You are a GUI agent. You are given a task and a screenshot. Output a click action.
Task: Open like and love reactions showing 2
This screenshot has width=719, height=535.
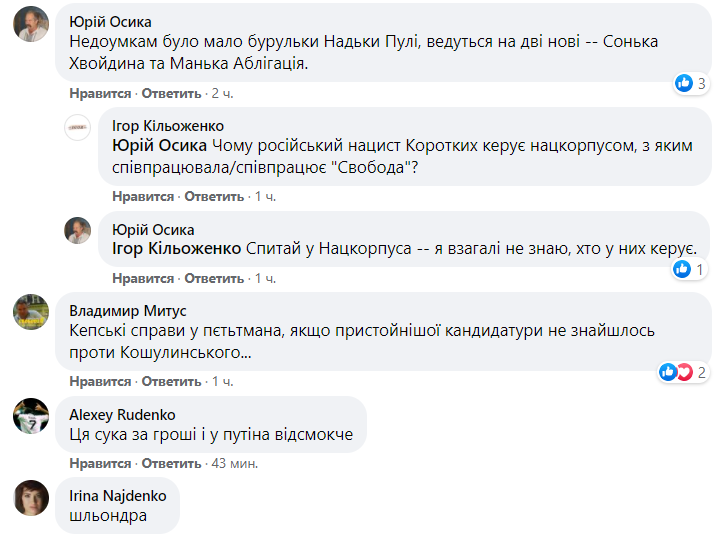coord(676,372)
